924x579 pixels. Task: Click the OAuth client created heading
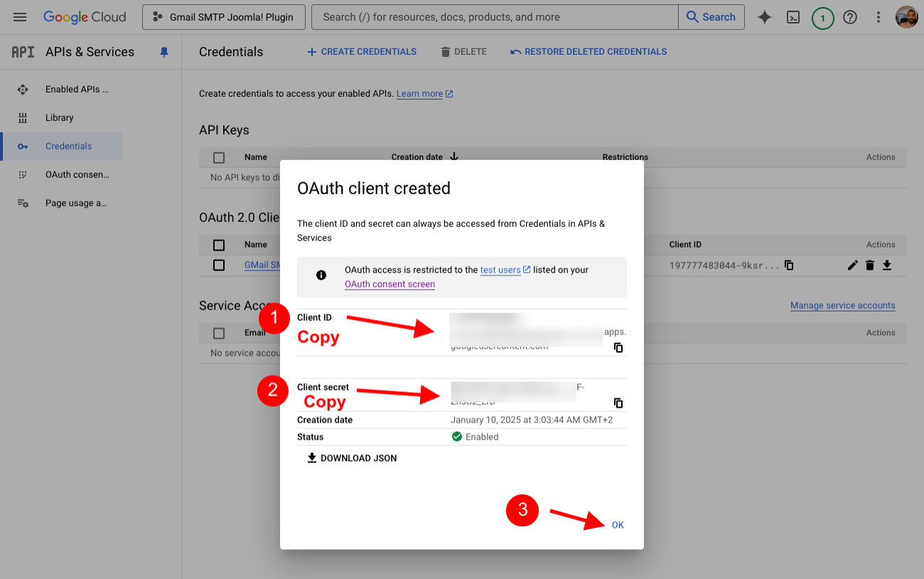coord(374,188)
